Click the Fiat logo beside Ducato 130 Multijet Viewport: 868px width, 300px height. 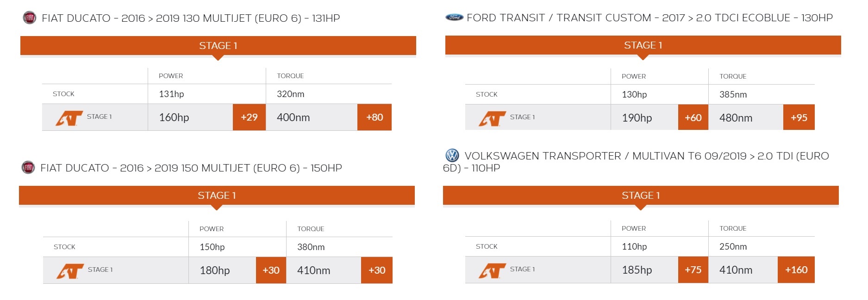tap(30, 18)
